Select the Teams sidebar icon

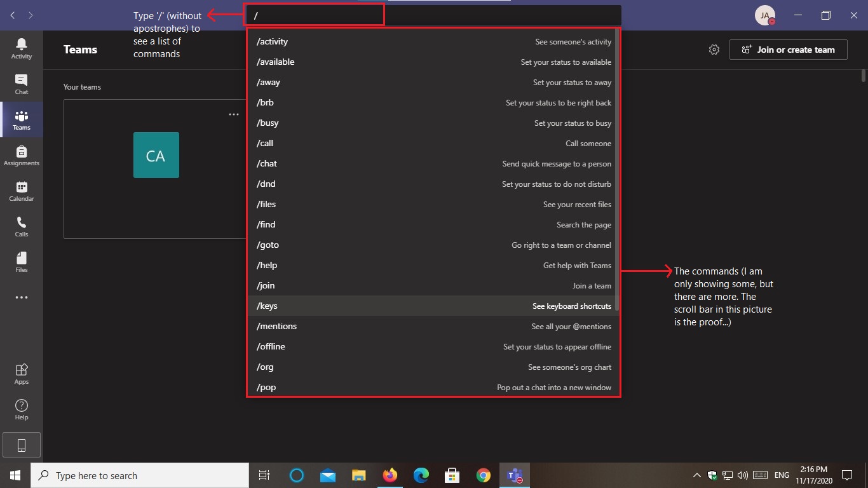pyautogui.click(x=22, y=119)
